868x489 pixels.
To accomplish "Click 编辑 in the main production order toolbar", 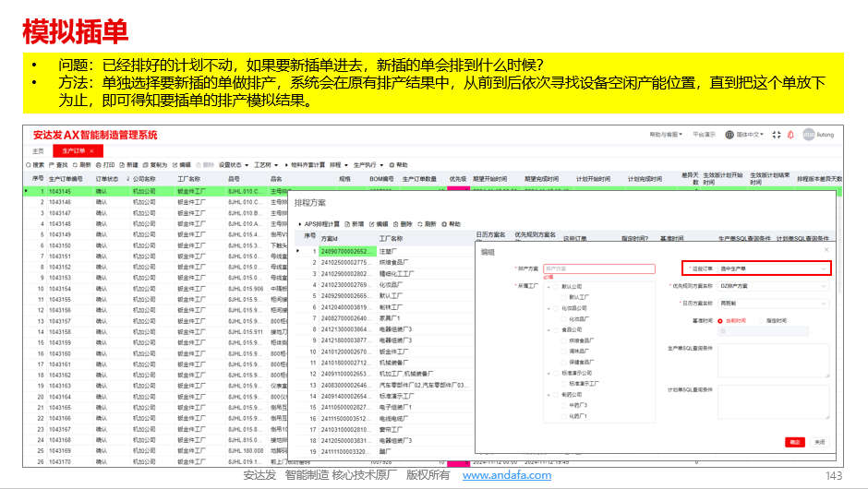I will tap(182, 165).
